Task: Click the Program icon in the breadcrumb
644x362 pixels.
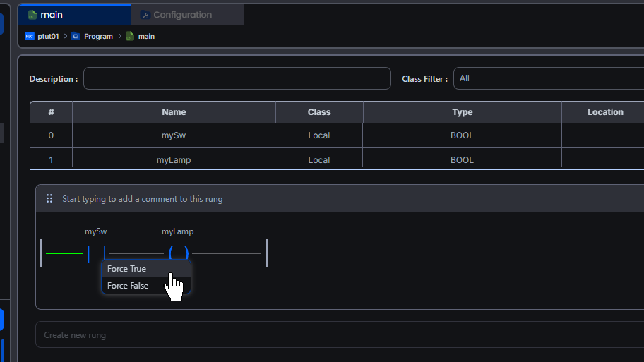Action: pos(76,36)
